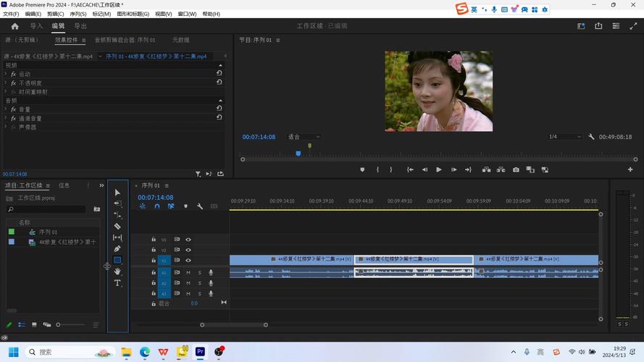Switch to the 元数据 panel tab
Image resolution: width=644 pixels, height=362 pixels.
coord(180,40)
